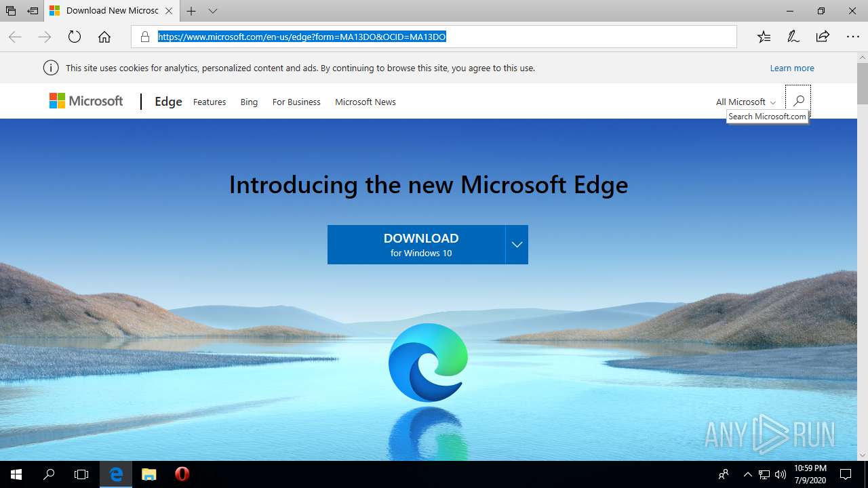Open the Learn more cookie link
This screenshot has width=868, height=488.
(x=792, y=68)
